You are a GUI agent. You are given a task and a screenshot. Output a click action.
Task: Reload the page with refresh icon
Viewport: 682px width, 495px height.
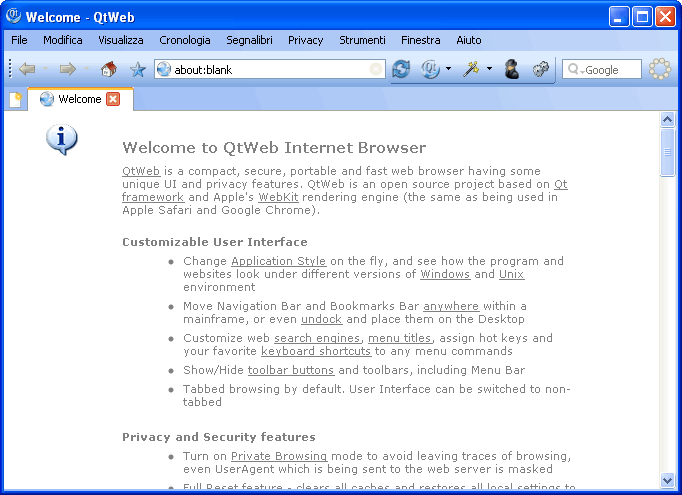[x=401, y=69]
